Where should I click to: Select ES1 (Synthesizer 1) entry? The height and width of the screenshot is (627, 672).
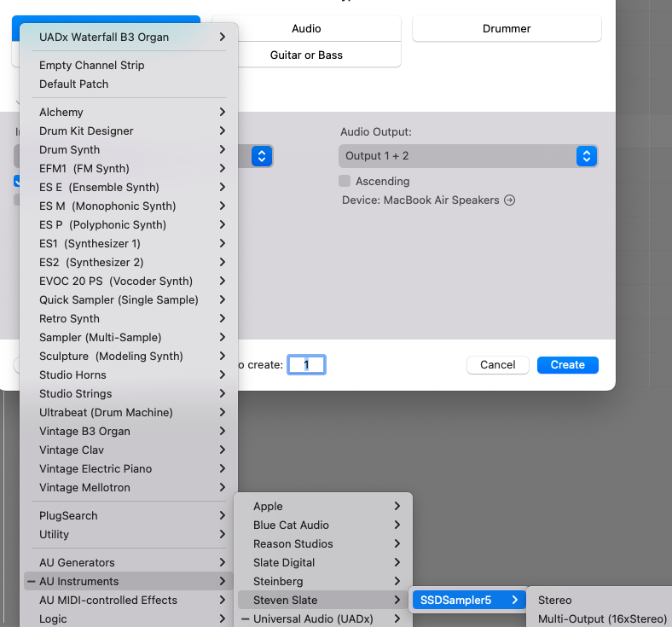129,244
